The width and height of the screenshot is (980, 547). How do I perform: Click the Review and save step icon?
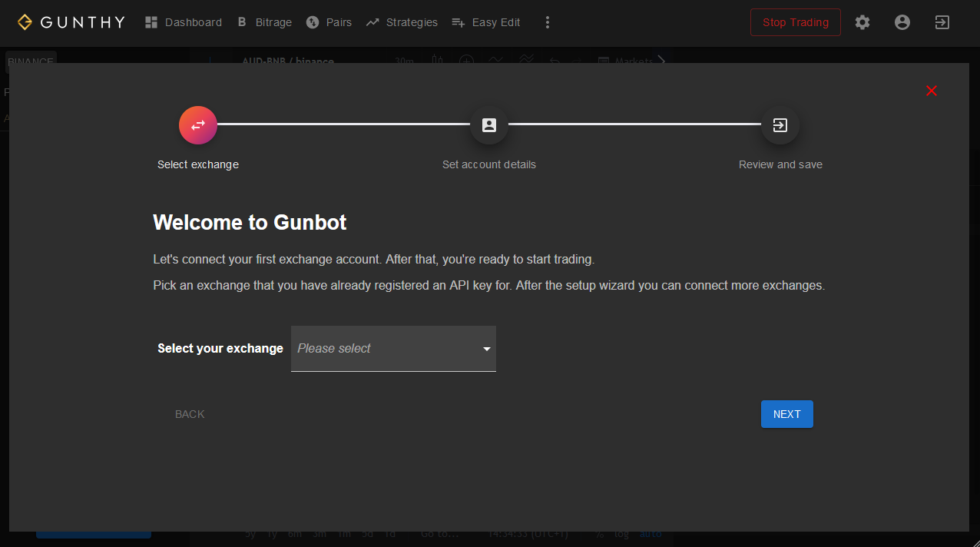(x=780, y=125)
